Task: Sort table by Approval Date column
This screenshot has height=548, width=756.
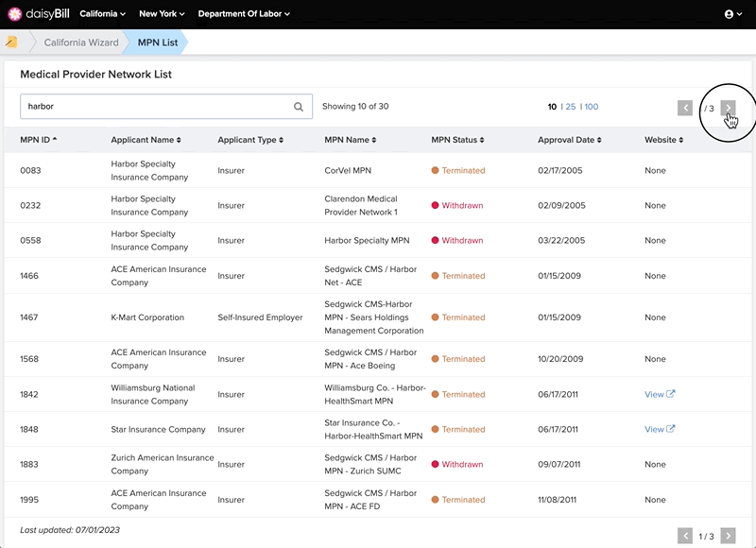Action: pos(570,140)
